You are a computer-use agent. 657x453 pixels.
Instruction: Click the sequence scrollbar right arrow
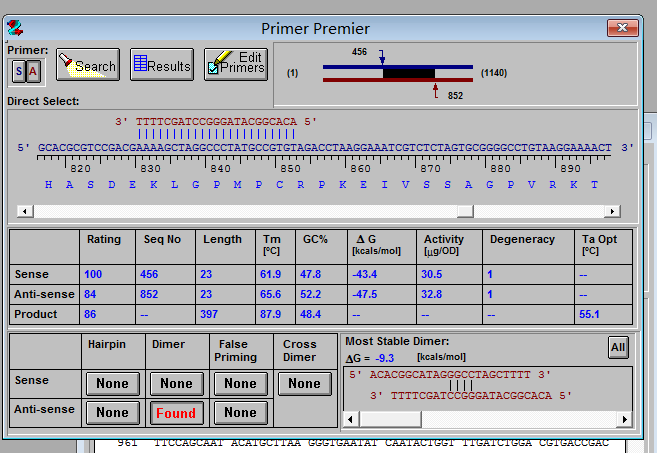pos(612,211)
